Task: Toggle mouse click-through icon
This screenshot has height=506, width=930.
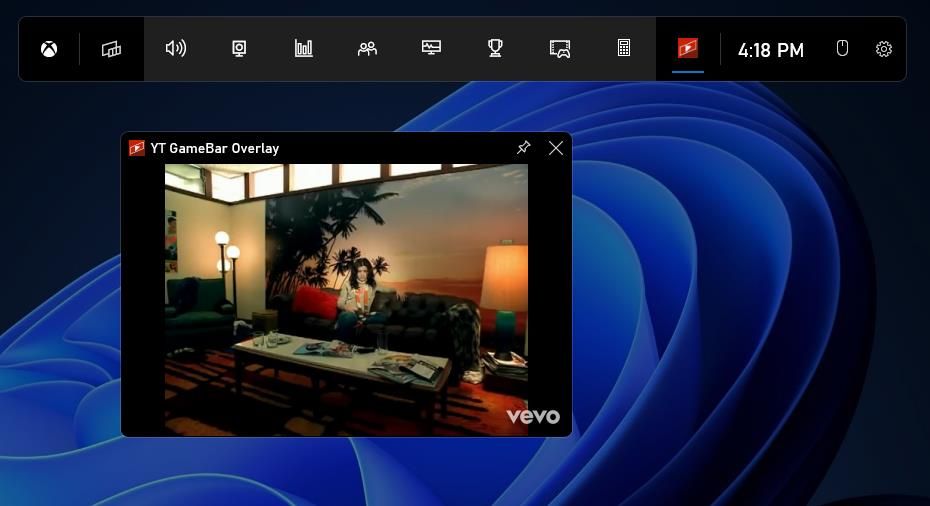Action: 842,48
